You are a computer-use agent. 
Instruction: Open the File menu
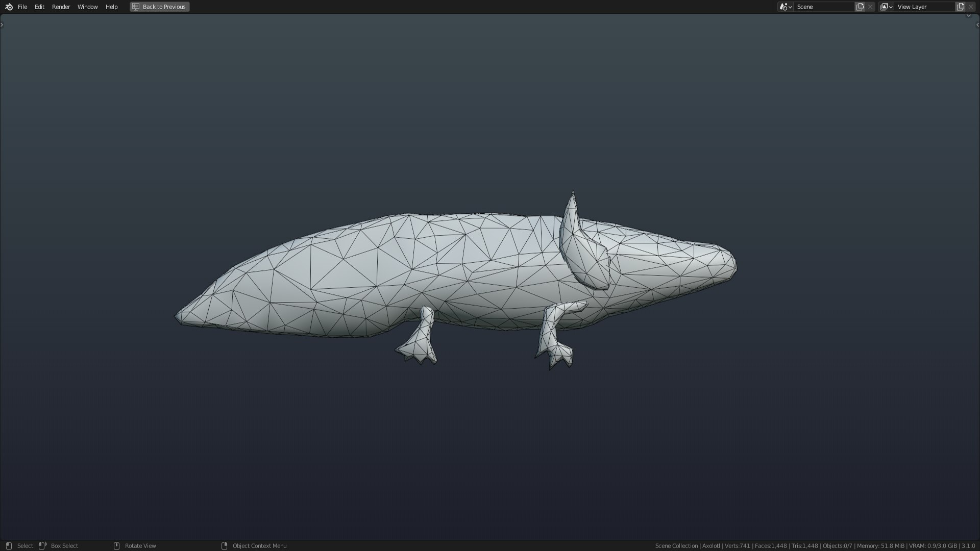pos(22,7)
